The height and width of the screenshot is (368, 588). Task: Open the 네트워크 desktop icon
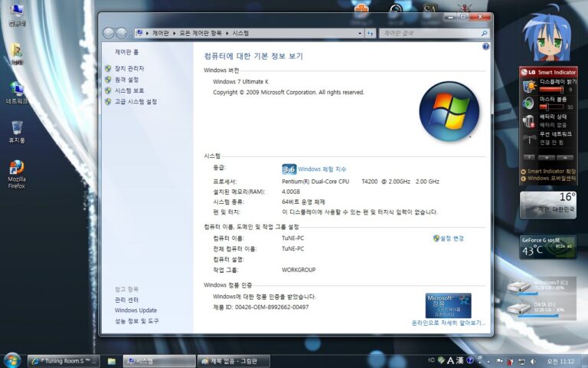coord(17,93)
